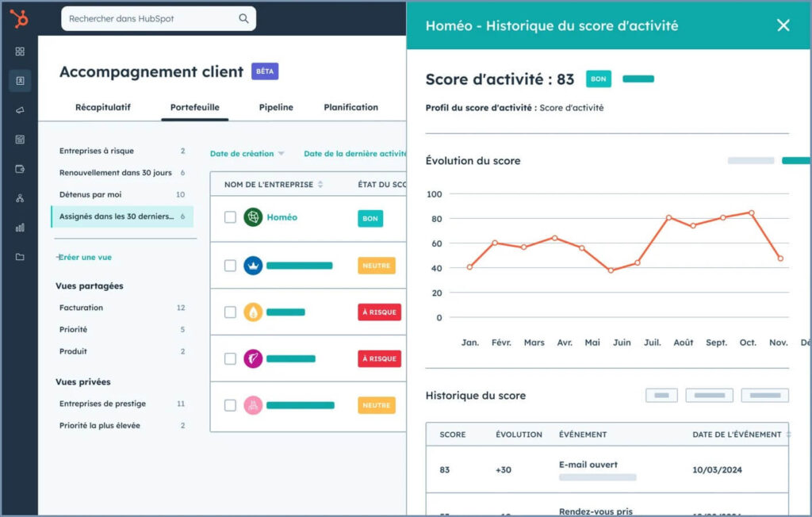Expand the Date de création filter
The width and height of the screenshot is (812, 517).
[247, 154]
